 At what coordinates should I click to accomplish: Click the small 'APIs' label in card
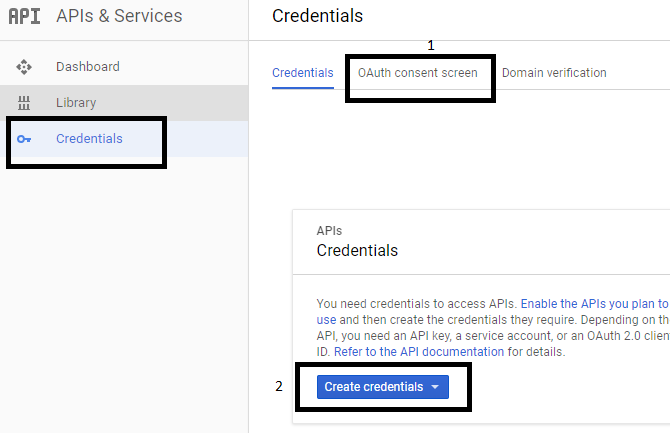[330, 230]
